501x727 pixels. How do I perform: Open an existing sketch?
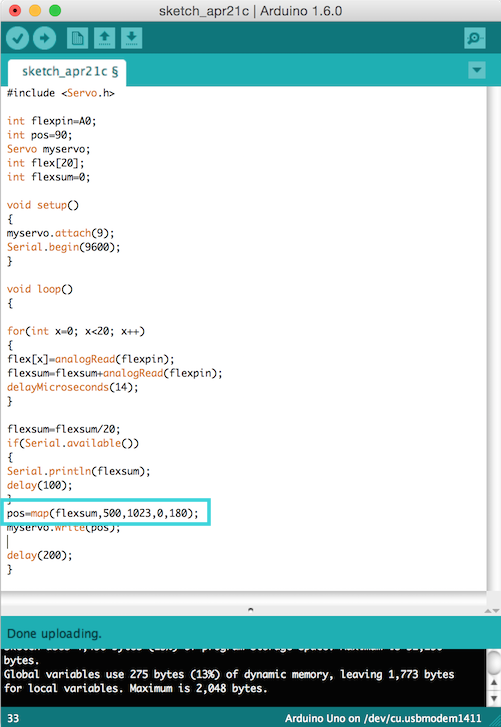coord(104,38)
